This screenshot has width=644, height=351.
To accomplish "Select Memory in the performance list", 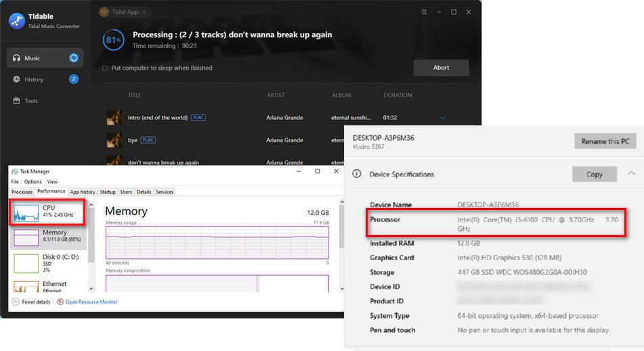I will [48, 238].
